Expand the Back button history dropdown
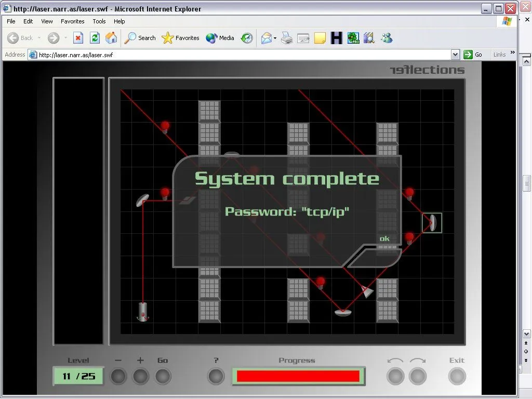This screenshot has width=532, height=399. pos(39,38)
